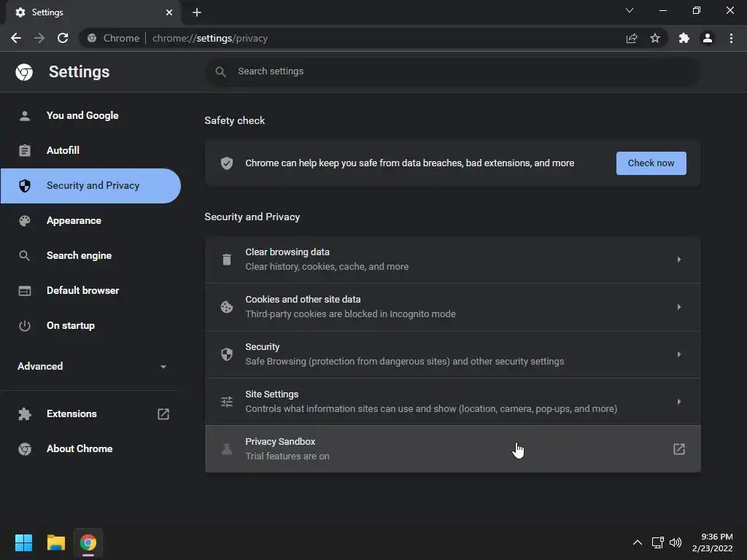Bookmark this page with the star icon

655,38
